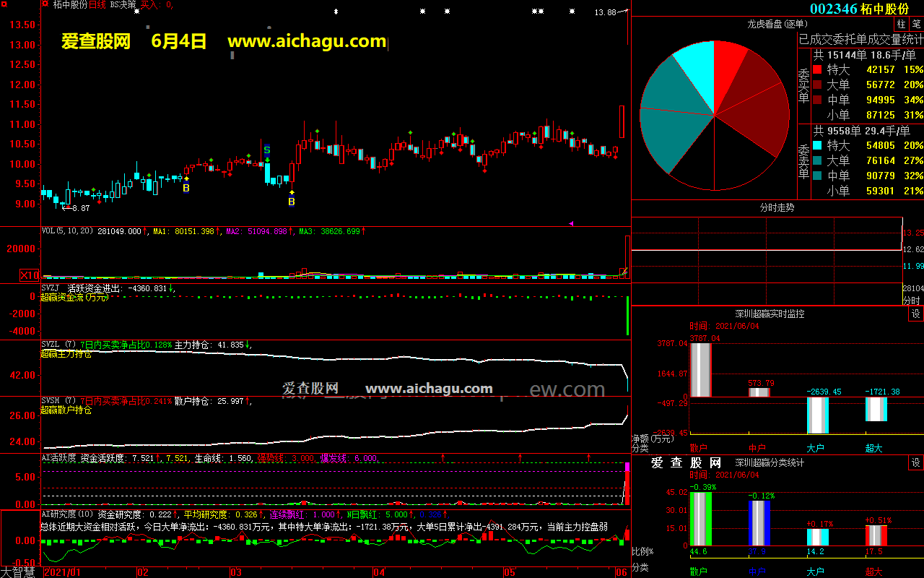Click the cyan 特大 sell-order color swatch

pyautogui.click(x=817, y=145)
